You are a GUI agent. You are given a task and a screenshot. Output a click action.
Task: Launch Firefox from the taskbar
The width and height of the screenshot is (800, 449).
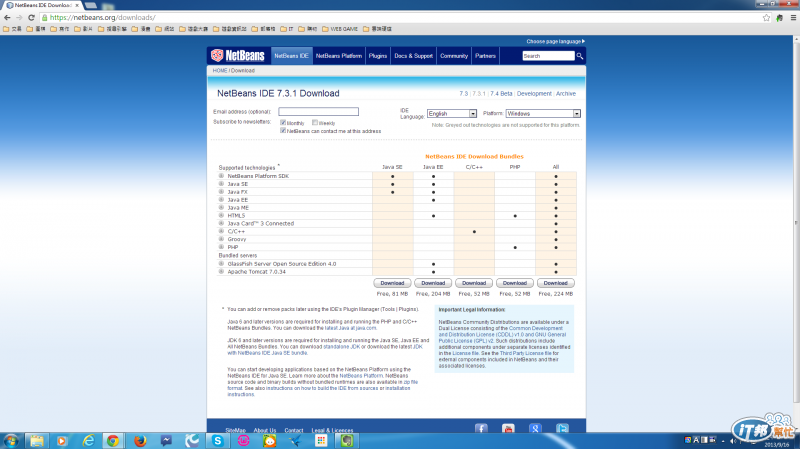pos(140,441)
